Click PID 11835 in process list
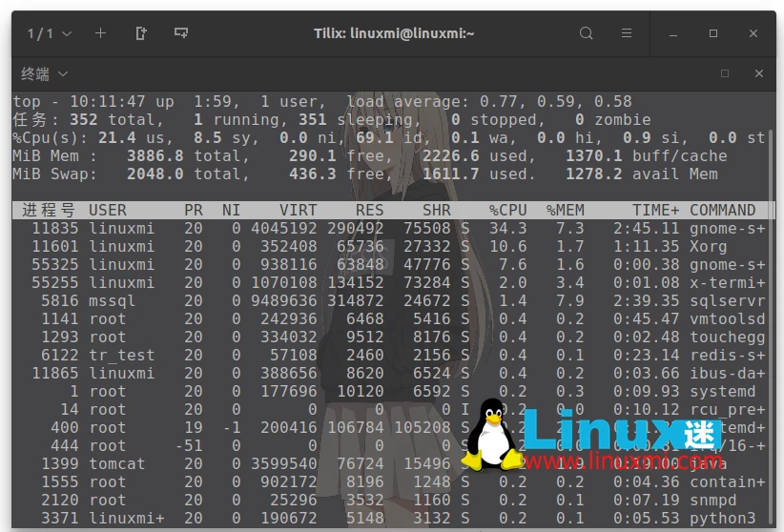Image resolution: width=784 pixels, height=532 pixels. 55,229
